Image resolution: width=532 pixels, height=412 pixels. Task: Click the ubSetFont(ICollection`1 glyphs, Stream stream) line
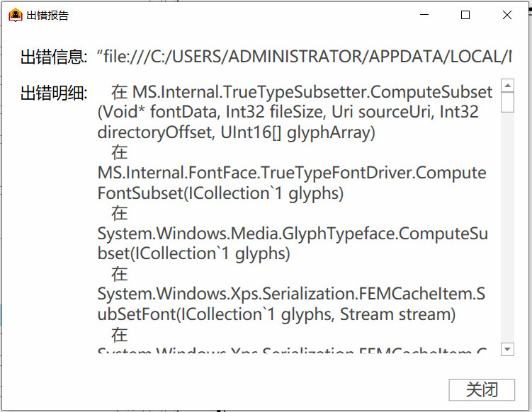click(276, 314)
